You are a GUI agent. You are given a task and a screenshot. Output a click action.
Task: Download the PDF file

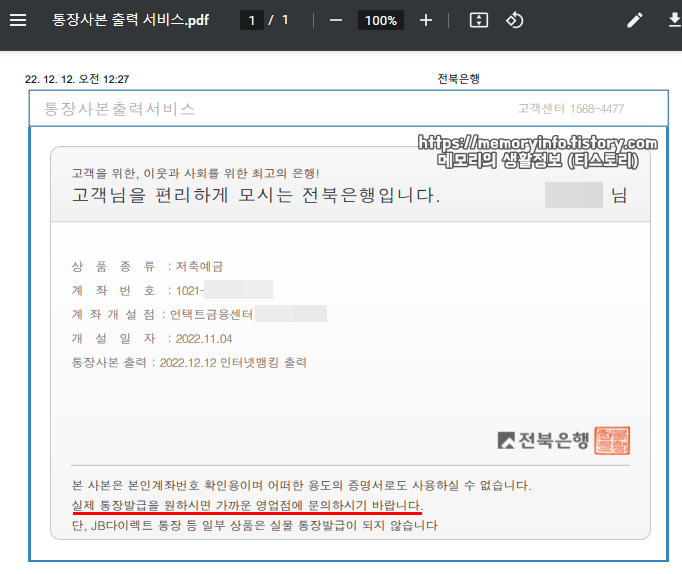tap(674, 20)
